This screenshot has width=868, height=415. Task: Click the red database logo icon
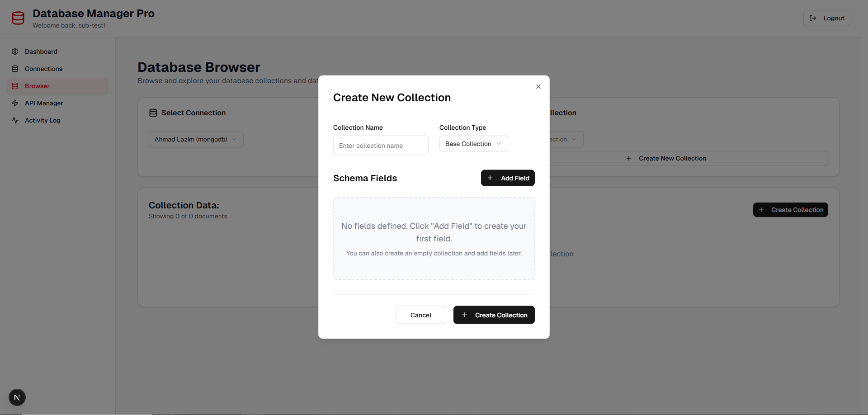(x=18, y=18)
